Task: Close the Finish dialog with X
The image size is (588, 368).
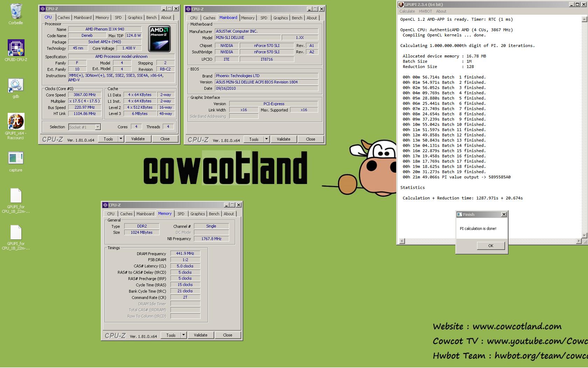Action: (x=504, y=214)
